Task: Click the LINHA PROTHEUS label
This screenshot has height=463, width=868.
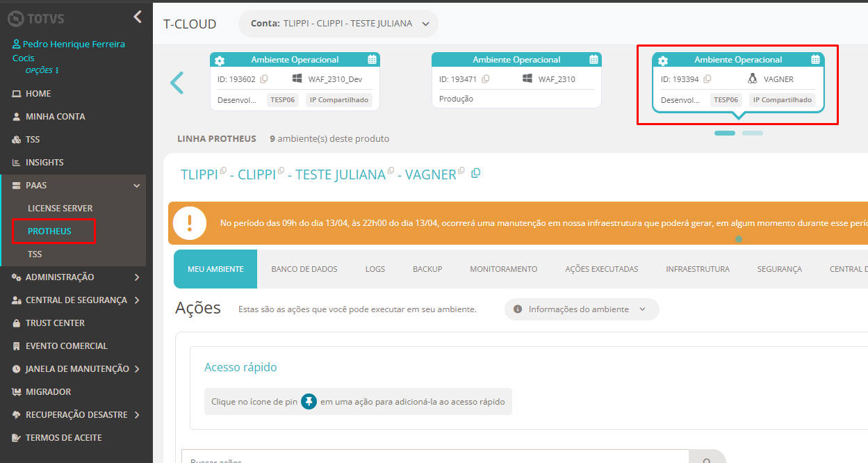Action: 217,139
